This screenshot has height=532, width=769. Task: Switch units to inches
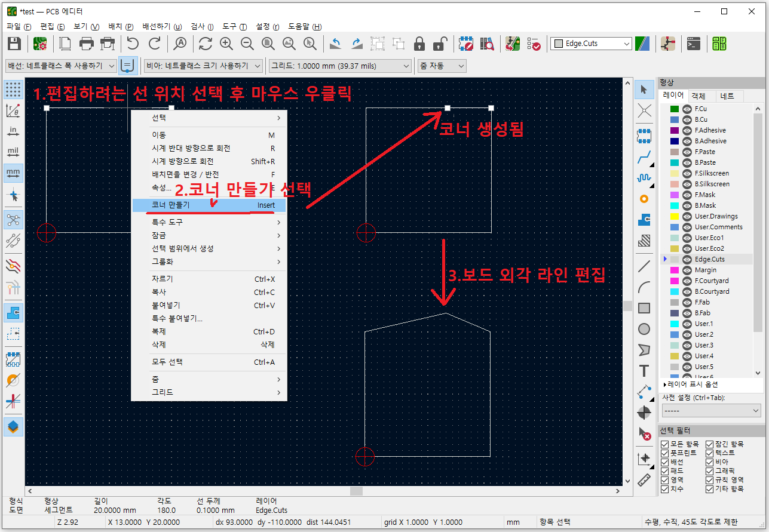[x=13, y=131]
